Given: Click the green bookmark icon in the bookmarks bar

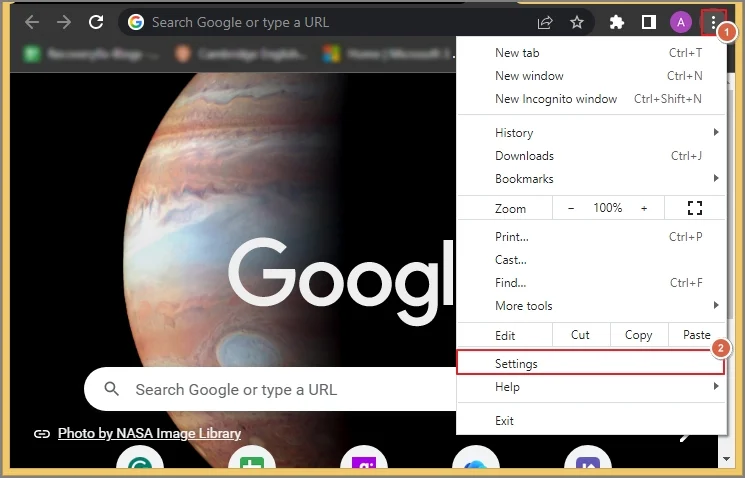Looking at the screenshot, I should (32, 54).
